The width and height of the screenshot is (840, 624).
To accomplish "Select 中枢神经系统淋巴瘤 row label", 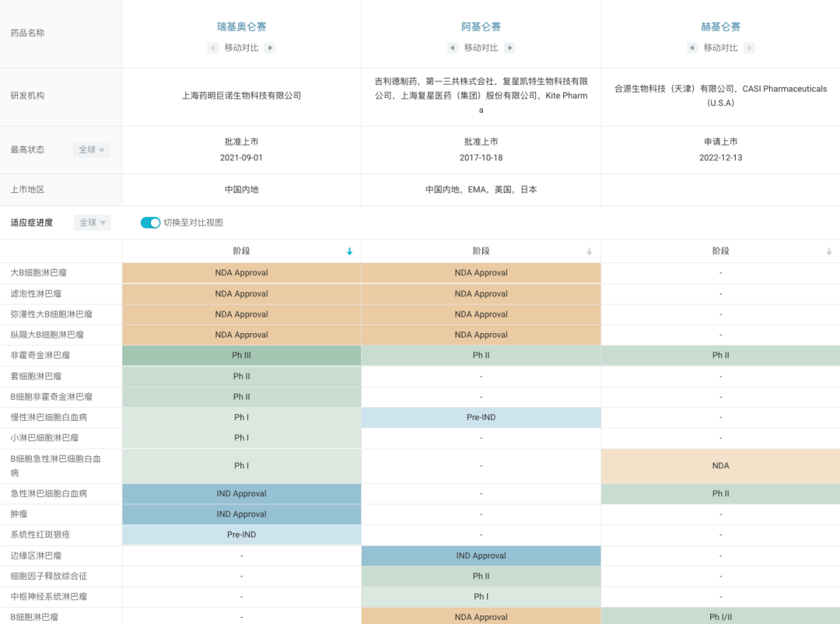I will click(49, 597).
